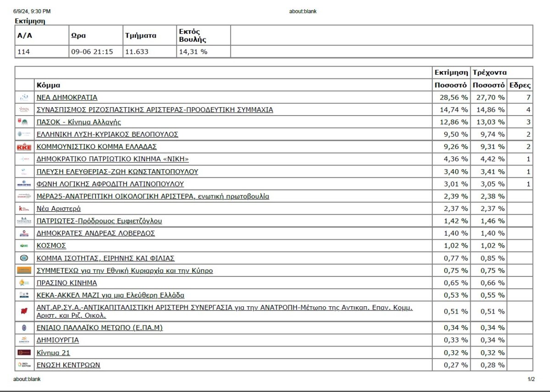Open the ΝΕΑ ΔΗΜΟΚΡΑΤΙΑ link
This screenshot has width=550, height=392.
pyautogui.click(x=67, y=98)
